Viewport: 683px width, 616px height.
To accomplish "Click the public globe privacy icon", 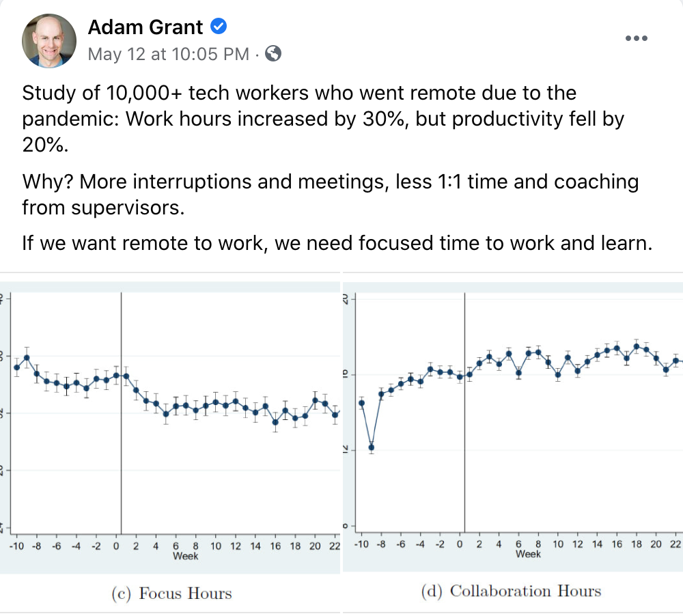I will click(x=273, y=53).
